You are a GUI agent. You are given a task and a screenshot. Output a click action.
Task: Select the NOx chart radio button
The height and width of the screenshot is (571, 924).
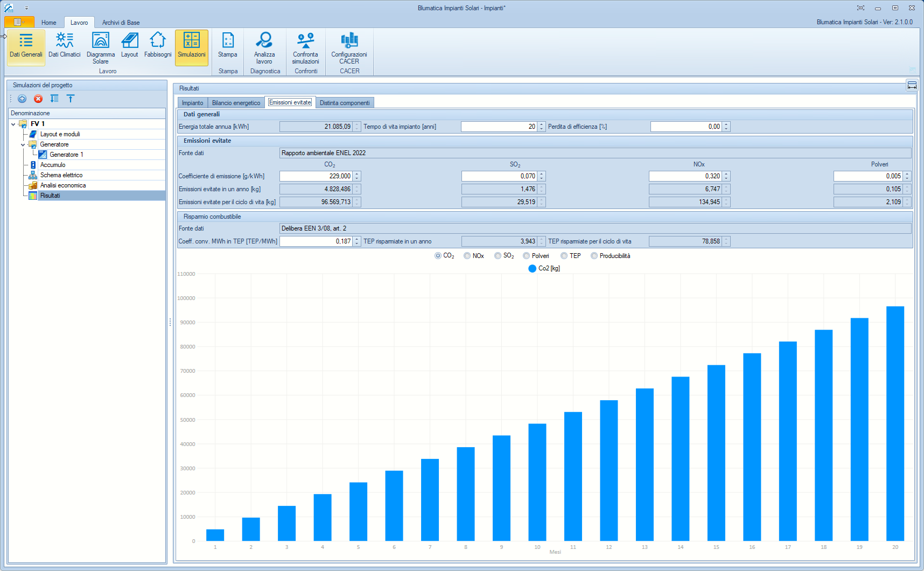(467, 256)
